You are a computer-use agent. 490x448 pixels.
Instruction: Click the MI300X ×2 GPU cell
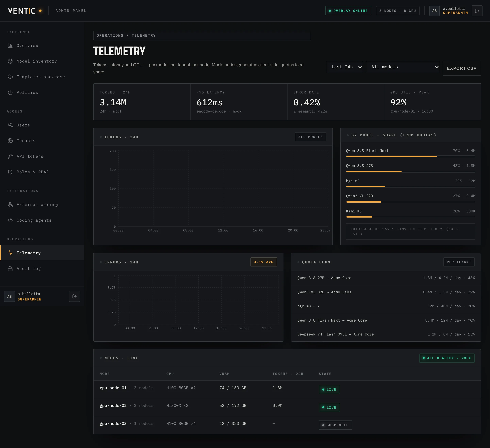click(x=177, y=406)
